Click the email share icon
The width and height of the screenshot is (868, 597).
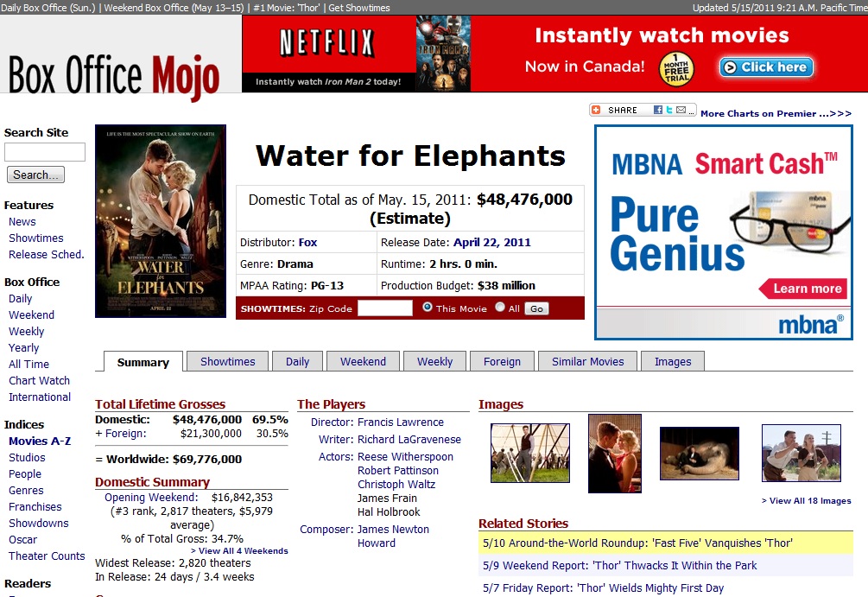coord(681,111)
